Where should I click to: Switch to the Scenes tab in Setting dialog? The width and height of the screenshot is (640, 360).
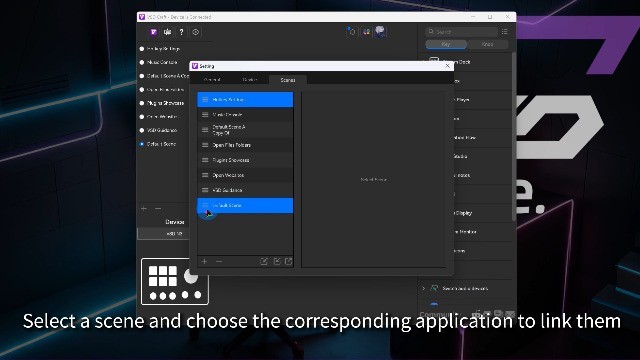pos(288,80)
